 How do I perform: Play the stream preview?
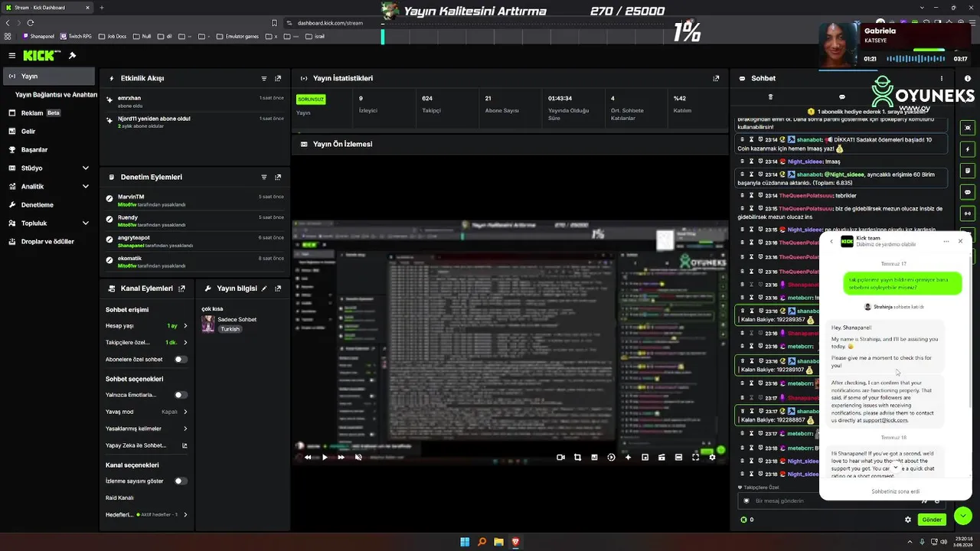coord(325,457)
